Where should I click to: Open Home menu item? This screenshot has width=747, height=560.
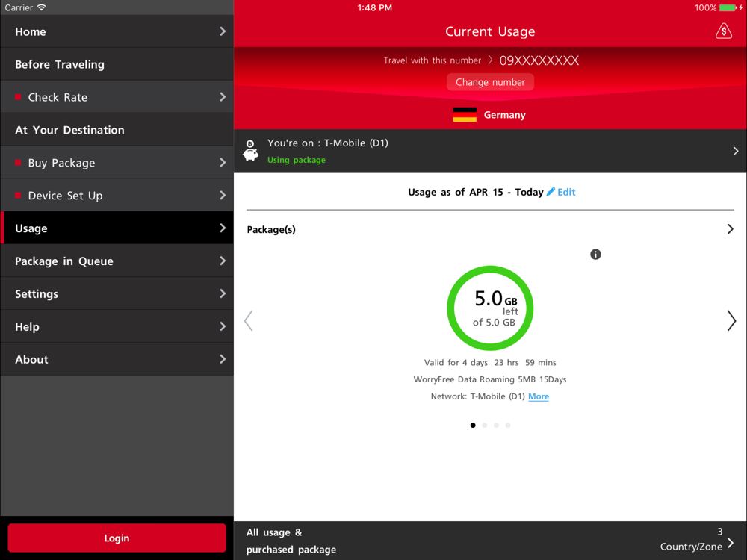point(117,31)
